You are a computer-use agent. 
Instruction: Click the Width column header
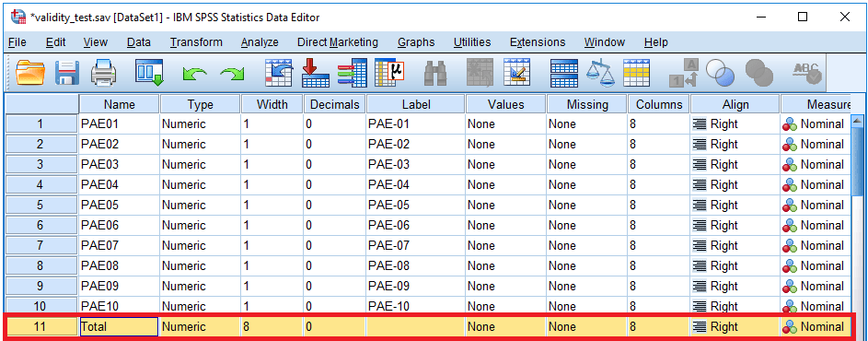272,104
